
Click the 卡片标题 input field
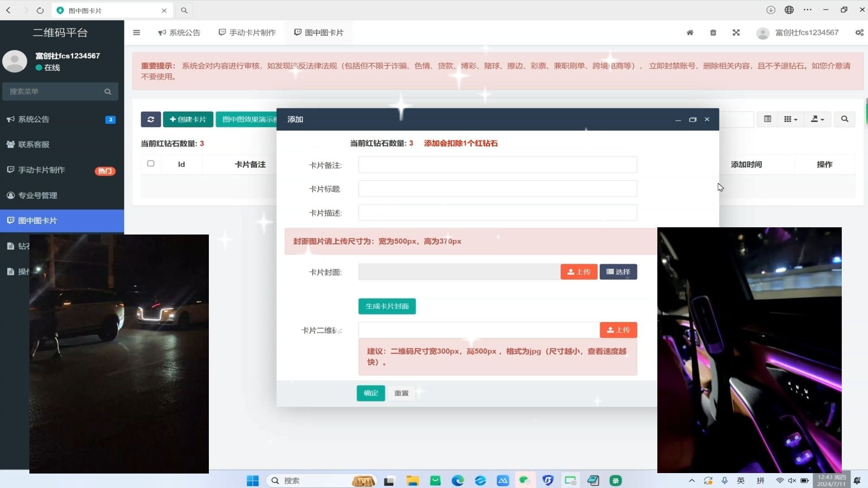click(497, 189)
